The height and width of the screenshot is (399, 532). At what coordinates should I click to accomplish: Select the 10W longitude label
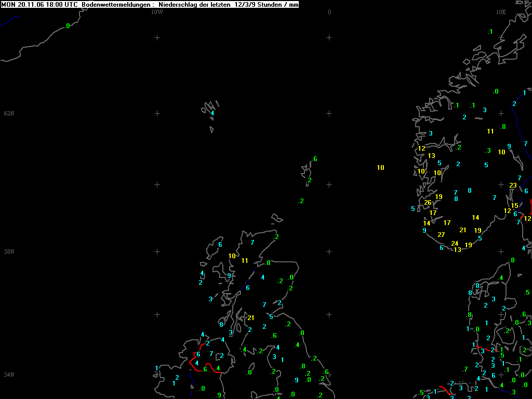tap(157, 12)
